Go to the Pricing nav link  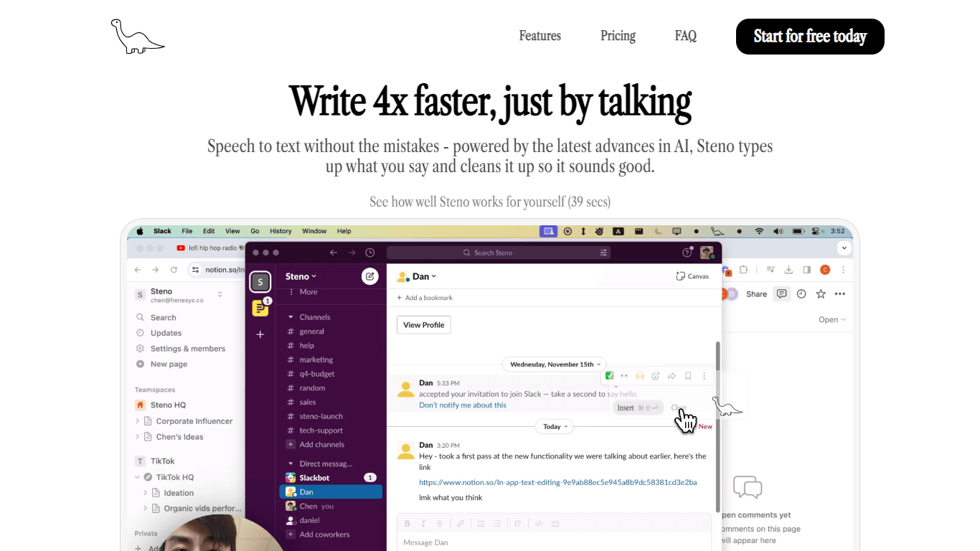[x=618, y=36]
